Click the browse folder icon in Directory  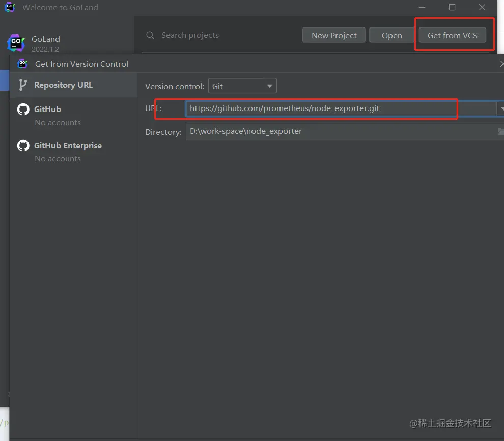pyautogui.click(x=500, y=131)
